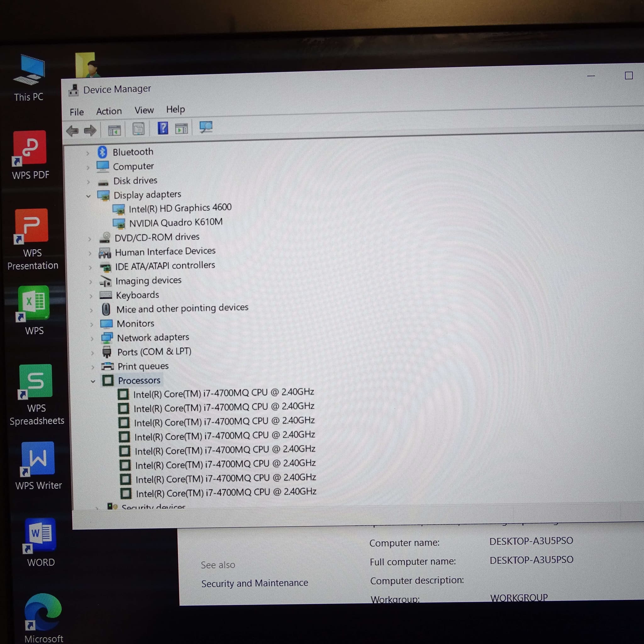Expand the Human Interface Devices node

pos(90,253)
